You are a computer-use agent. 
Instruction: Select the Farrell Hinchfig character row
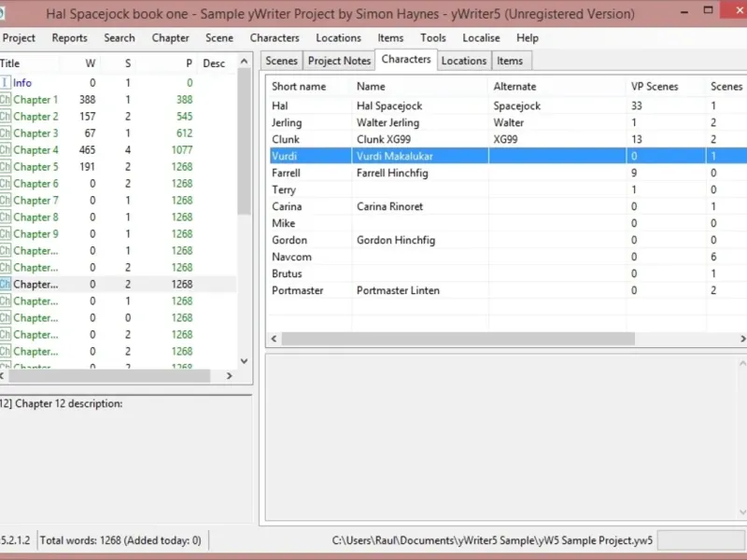(507, 173)
